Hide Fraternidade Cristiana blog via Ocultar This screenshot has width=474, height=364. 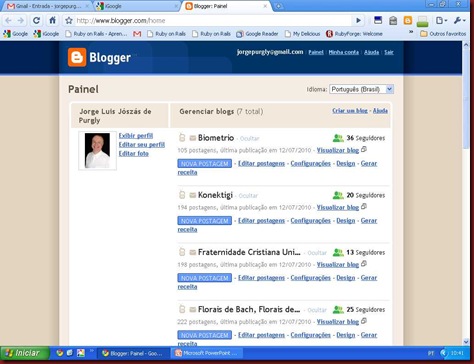[317, 253]
